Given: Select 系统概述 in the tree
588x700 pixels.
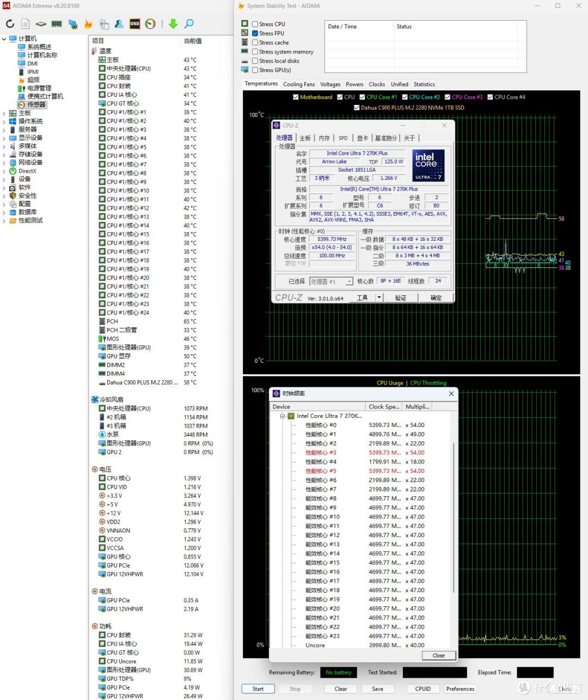Looking at the screenshot, I should (39, 47).
